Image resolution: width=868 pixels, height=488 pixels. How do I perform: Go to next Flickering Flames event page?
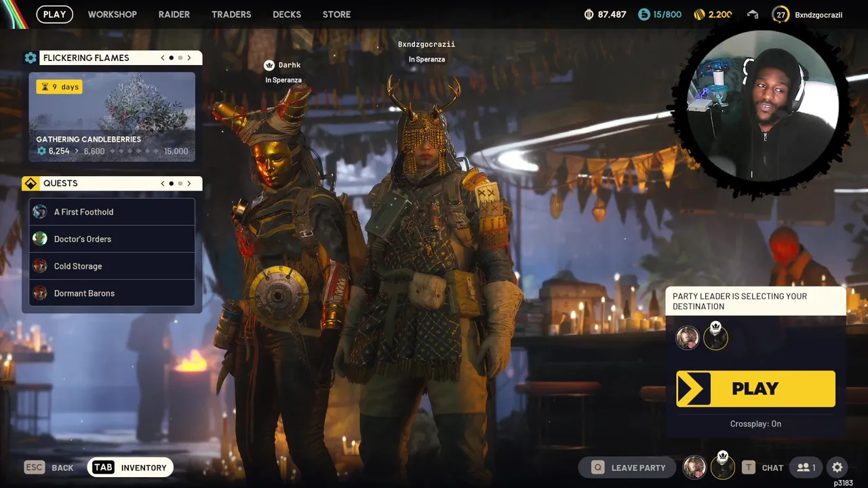(189, 58)
